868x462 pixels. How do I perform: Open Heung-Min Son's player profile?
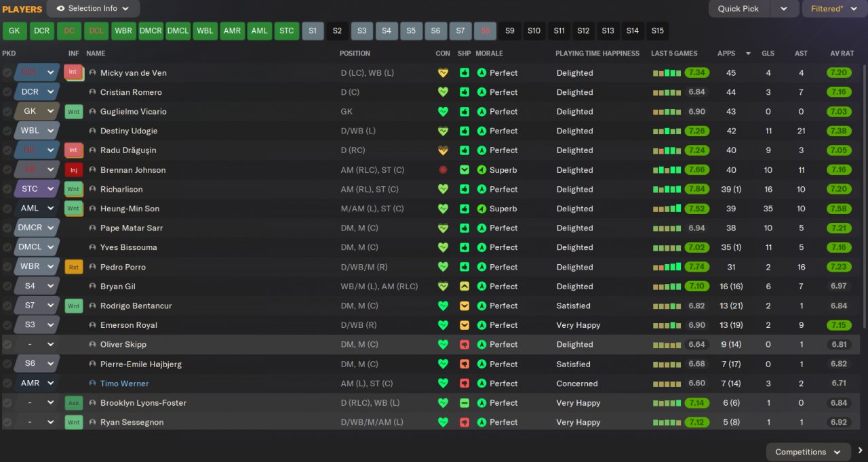pos(130,209)
